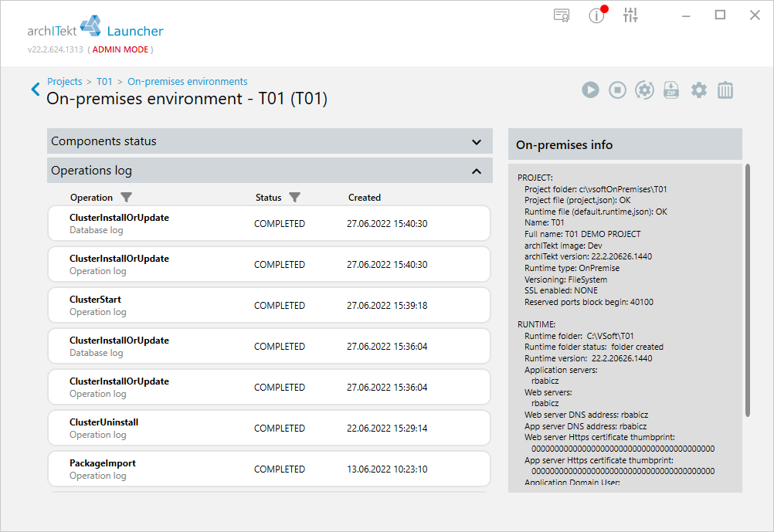The height and width of the screenshot is (532, 774).
Task: Click the 'SSL enabled: NONE' line
Action: [562, 290]
